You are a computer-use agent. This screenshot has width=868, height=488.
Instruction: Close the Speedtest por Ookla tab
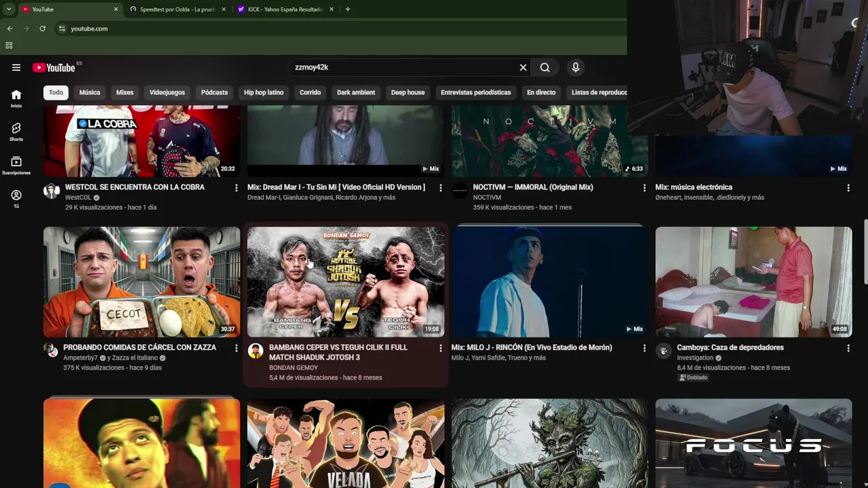pyautogui.click(x=223, y=9)
